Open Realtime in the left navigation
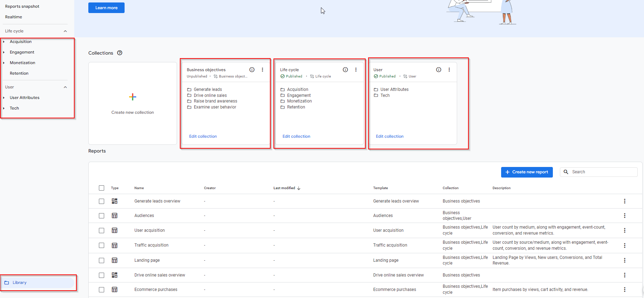644x298 pixels. click(14, 17)
